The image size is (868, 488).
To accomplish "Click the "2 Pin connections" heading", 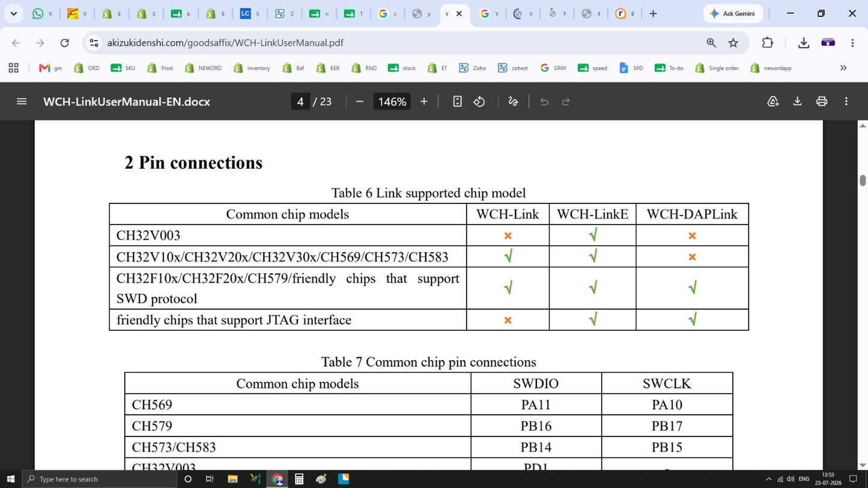I will point(193,163).
